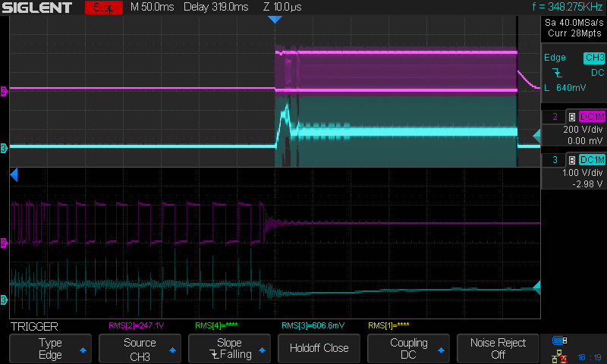Click the RMS[3]=606.6mV measurement
This screenshot has height=364, width=607.
313,326
